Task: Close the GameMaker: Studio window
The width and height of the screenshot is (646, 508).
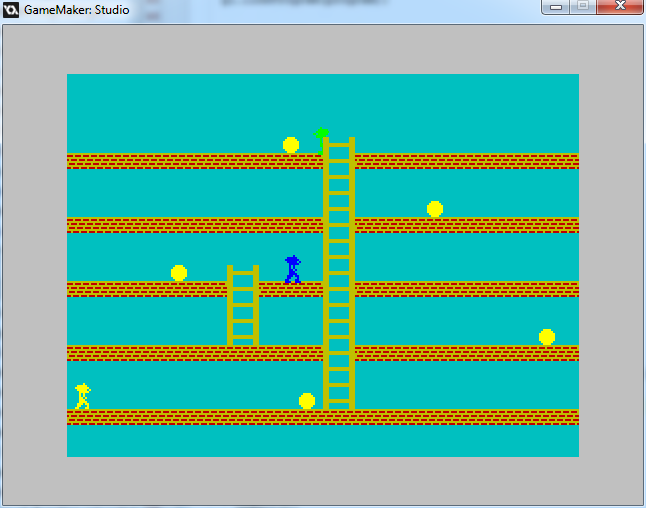Action: pyautogui.click(x=620, y=7)
